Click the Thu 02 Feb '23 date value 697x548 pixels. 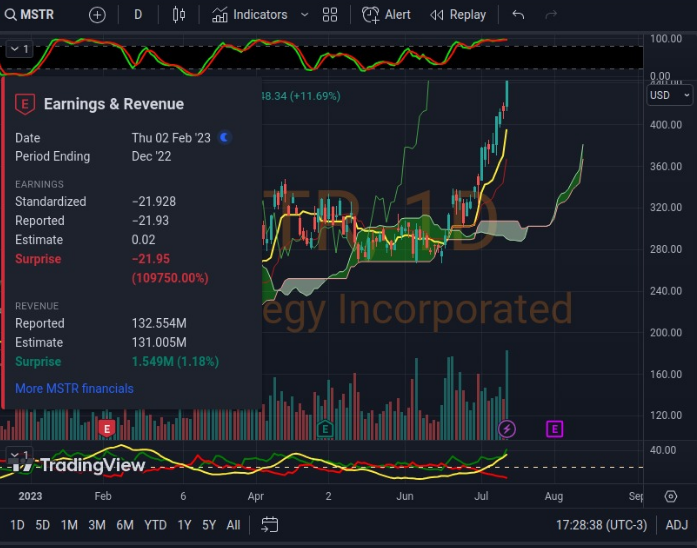pos(171,138)
